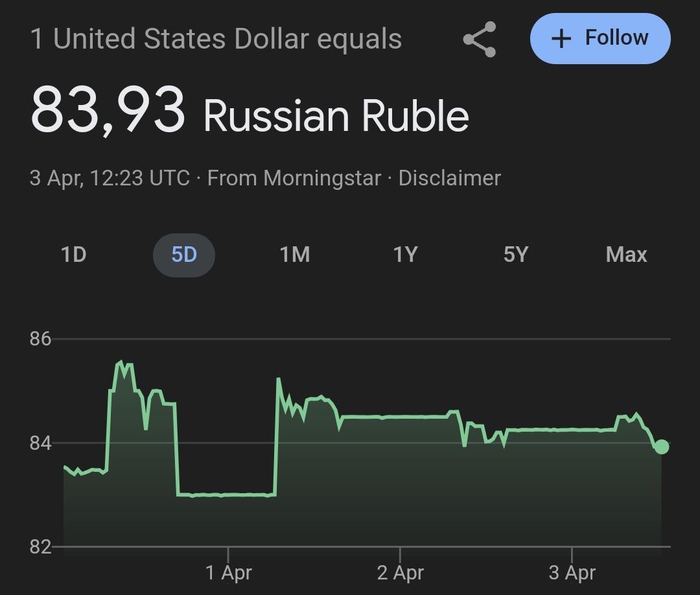Screen dimensions: 700x595
Task: Click the Russian Ruble currency name
Action: tap(336, 116)
